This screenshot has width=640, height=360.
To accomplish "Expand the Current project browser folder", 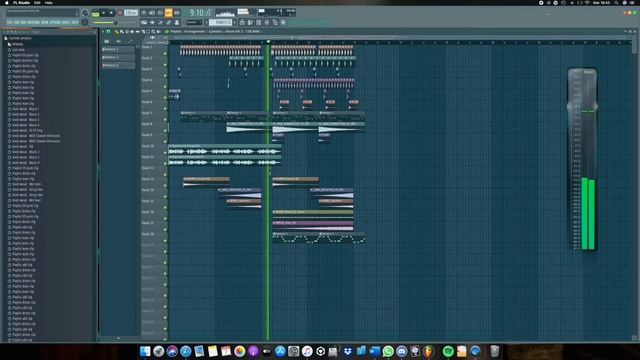I will pos(20,38).
